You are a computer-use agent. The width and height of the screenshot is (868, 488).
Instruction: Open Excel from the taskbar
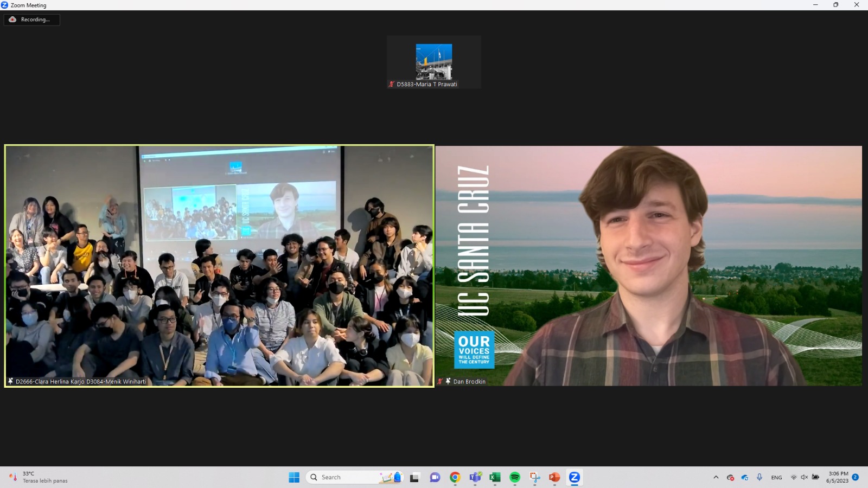pyautogui.click(x=495, y=477)
